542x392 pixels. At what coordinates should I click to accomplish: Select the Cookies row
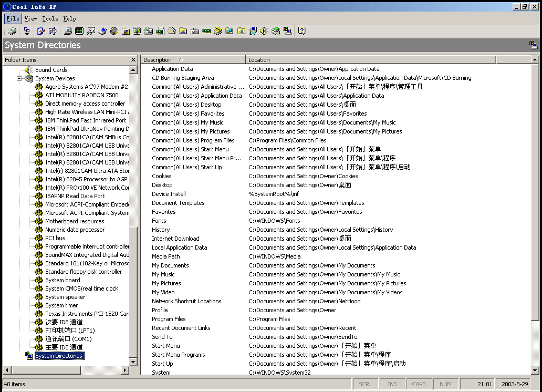(335, 177)
